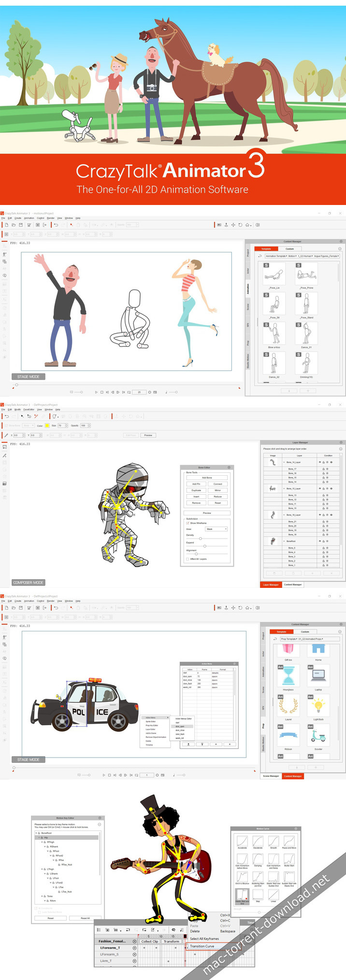Toggle Affect All Layers checkbox

coord(187,559)
